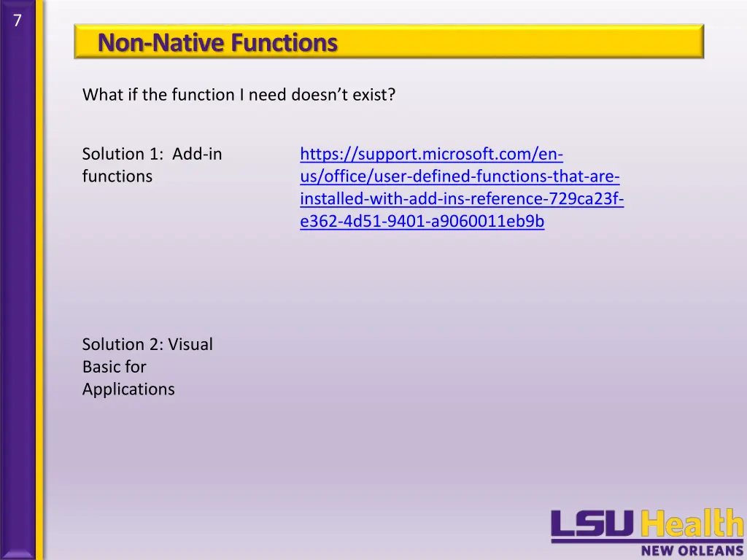Screen dimensions: 747x560
Task: Click the 'Non-Native Functions' slide title
Action: coord(217,42)
